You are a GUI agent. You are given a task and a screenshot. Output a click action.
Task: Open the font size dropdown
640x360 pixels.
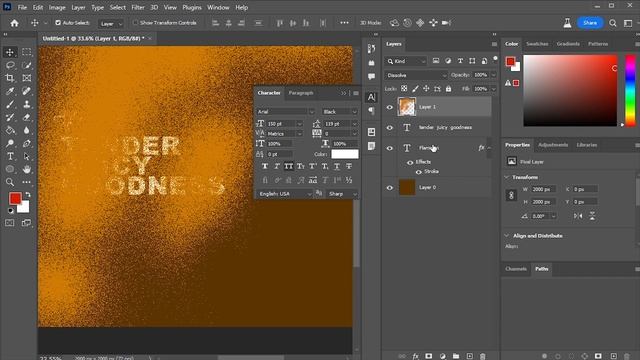pyautogui.click(x=299, y=124)
